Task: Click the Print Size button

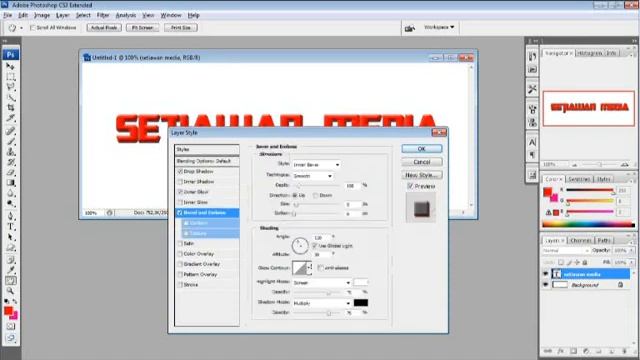Action: coord(181,28)
